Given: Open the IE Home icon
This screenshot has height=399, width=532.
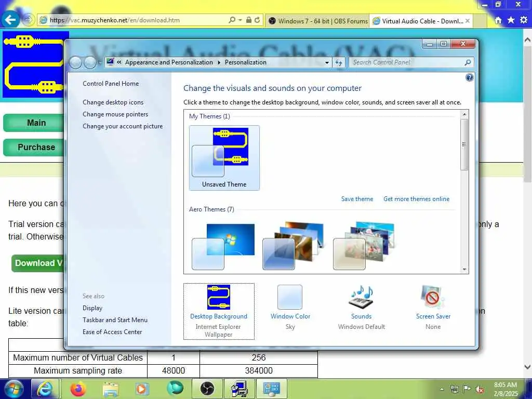Looking at the screenshot, I should tap(498, 20).
